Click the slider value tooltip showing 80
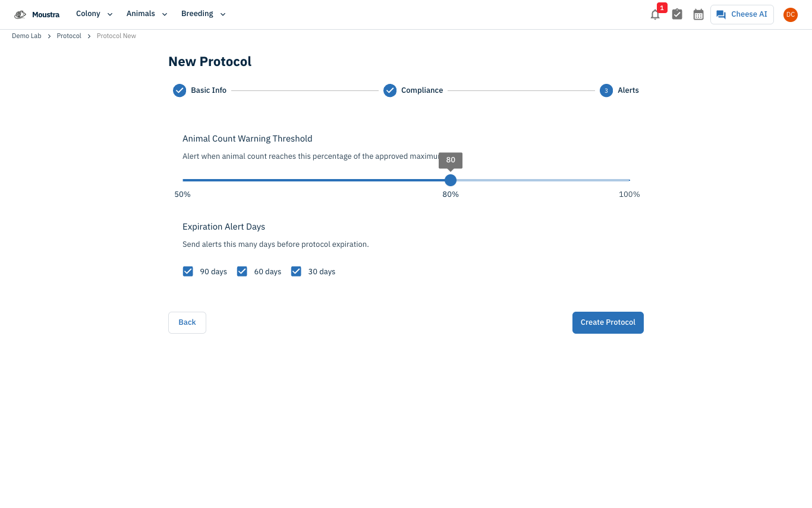Image resolution: width=812 pixels, height=508 pixels. click(x=451, y=160)
